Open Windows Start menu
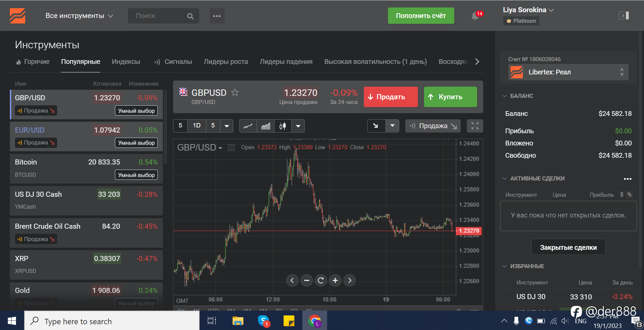 click(12, 321)
